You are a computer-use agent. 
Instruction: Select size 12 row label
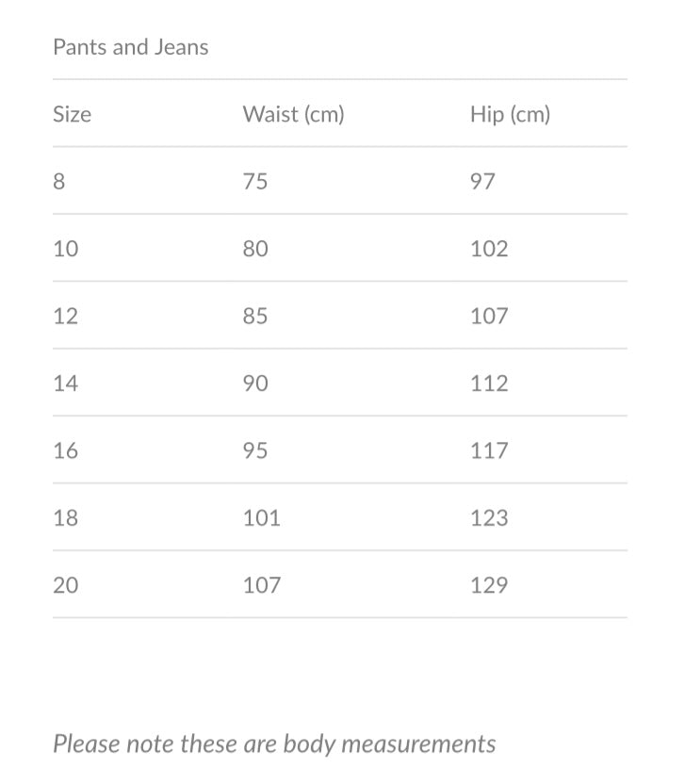pyautogui.click(x=66, y=316)
